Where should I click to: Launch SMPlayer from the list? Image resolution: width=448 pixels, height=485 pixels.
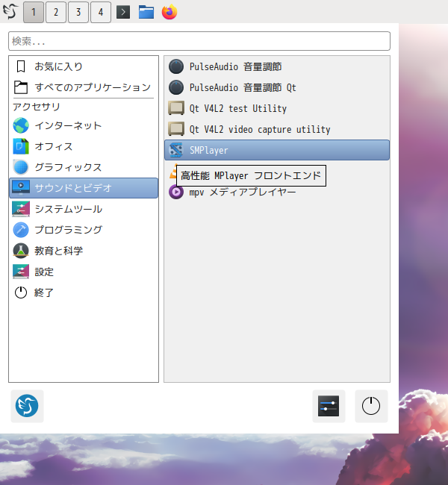(x=277, y=150)
